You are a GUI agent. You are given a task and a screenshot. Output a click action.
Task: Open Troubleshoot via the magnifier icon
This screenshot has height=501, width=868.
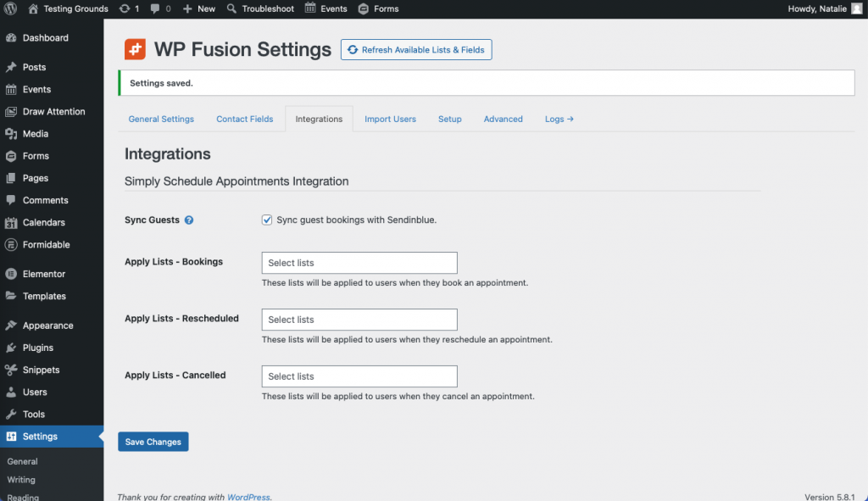tap(230, 8)
